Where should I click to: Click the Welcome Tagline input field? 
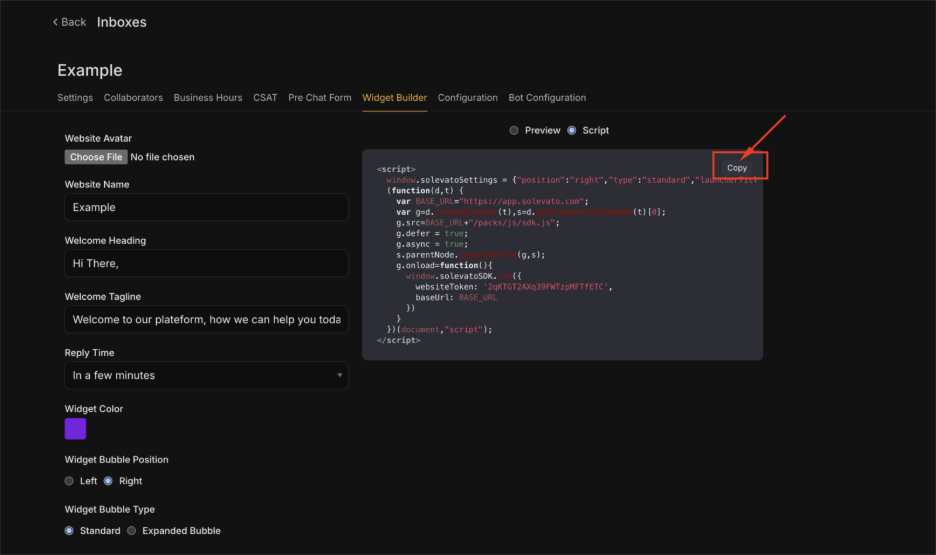click(206, 319)
